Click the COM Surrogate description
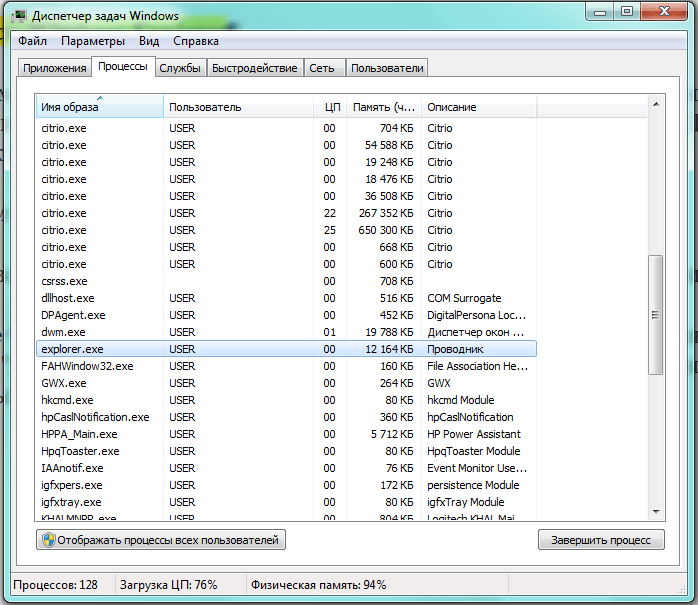The height and width of the screenshot is (605, 698). pyautogui.click(x=464, y=298)
